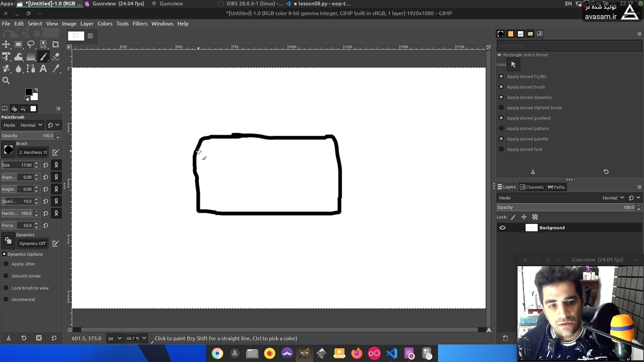Choose the Eraser tool
This screenshot has width=644, height=362.
tap(56, 57)
